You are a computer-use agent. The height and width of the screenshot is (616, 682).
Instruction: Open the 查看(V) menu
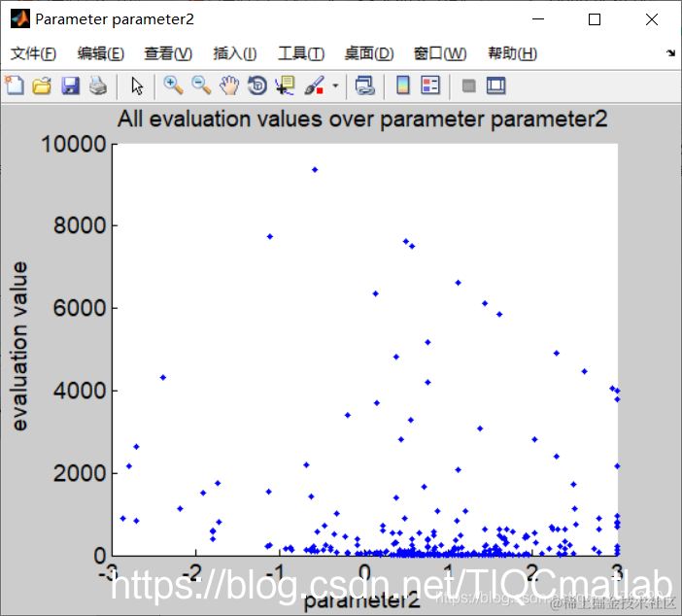[168, 53]
